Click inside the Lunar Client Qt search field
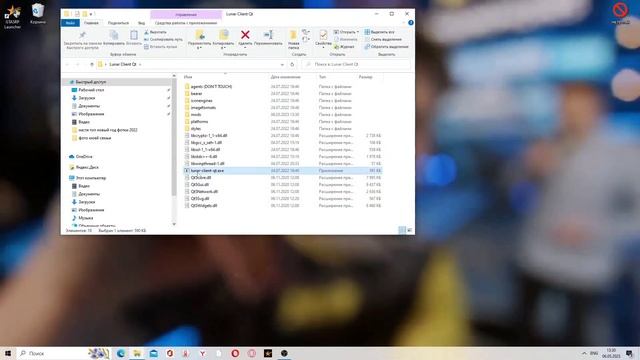This screenshot has height=360, width=640. [x=356, y=64]
